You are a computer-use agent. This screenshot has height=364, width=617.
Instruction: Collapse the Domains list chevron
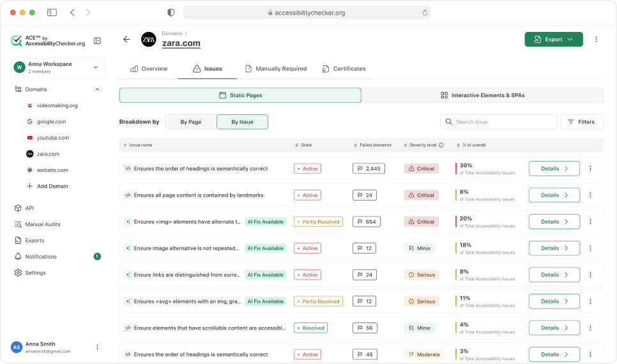[x=97, y=89]
